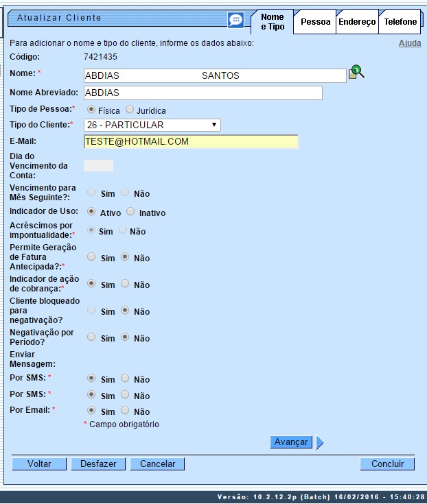Click the E-Mail input field
The height and width of the screenshot is (504, 427).
191,142
